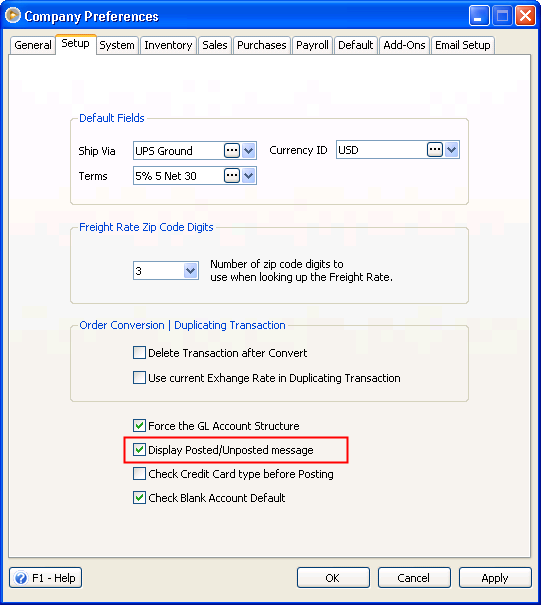Viewport: 541px width, 605px height.
Task: Click the Ship Via text field
Action: point(178,150)
